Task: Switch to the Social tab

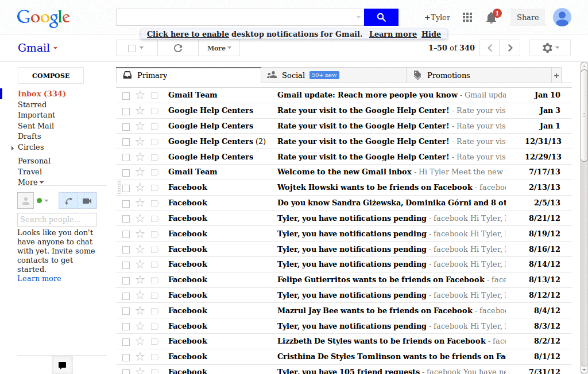Action: pos(334,75)
